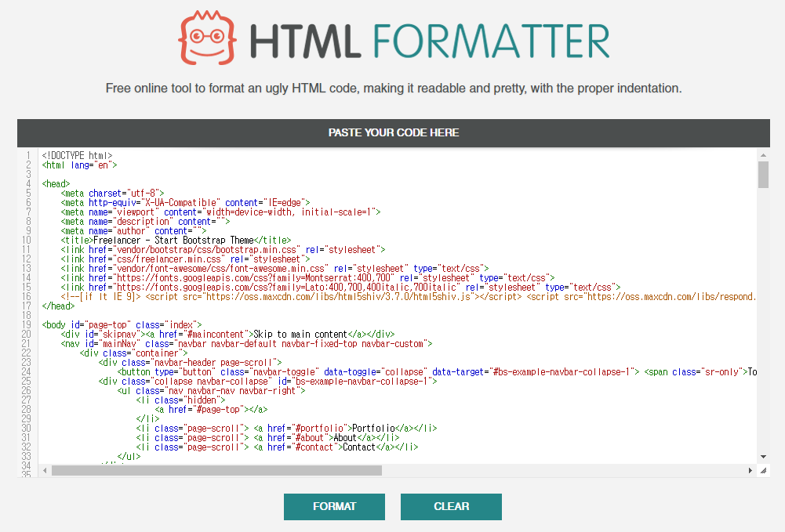Click the meta author line

[133, 231]
